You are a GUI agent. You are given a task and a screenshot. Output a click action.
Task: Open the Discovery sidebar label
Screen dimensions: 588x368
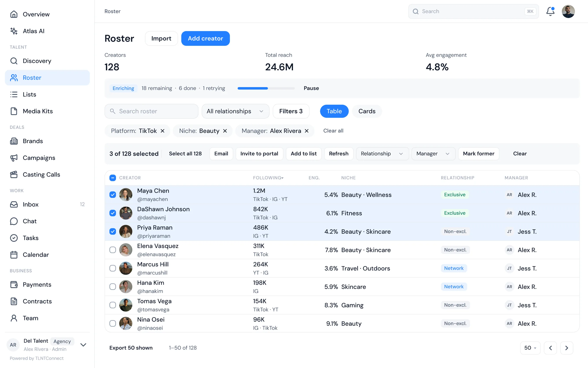37,61
